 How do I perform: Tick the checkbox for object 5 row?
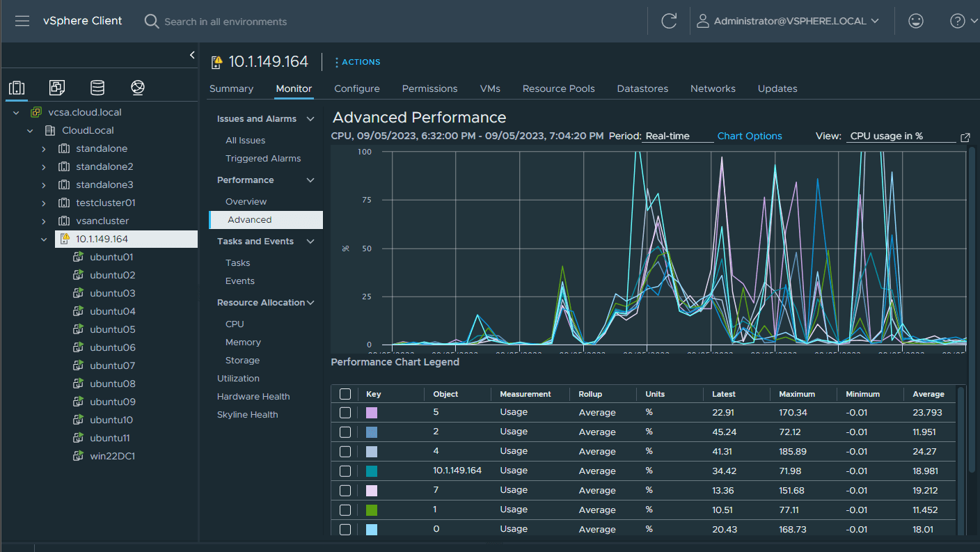[x=345, y=412]
